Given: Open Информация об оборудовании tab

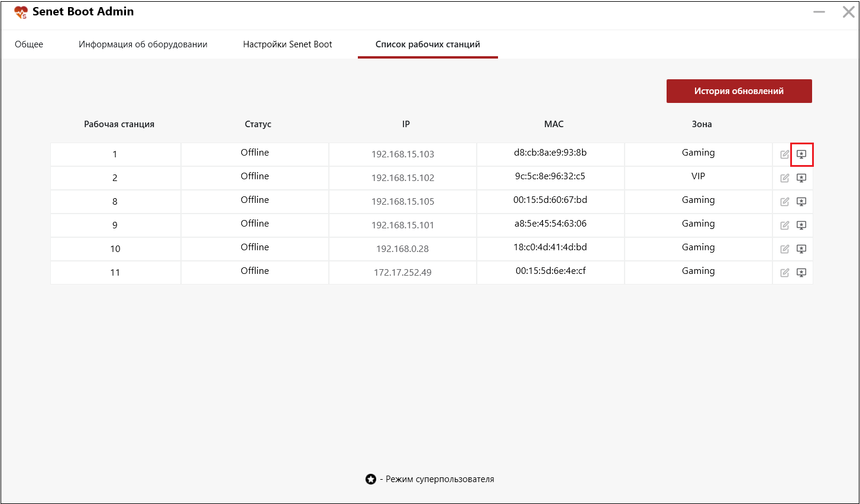Looking at the screenshot, I should [143, 44].
